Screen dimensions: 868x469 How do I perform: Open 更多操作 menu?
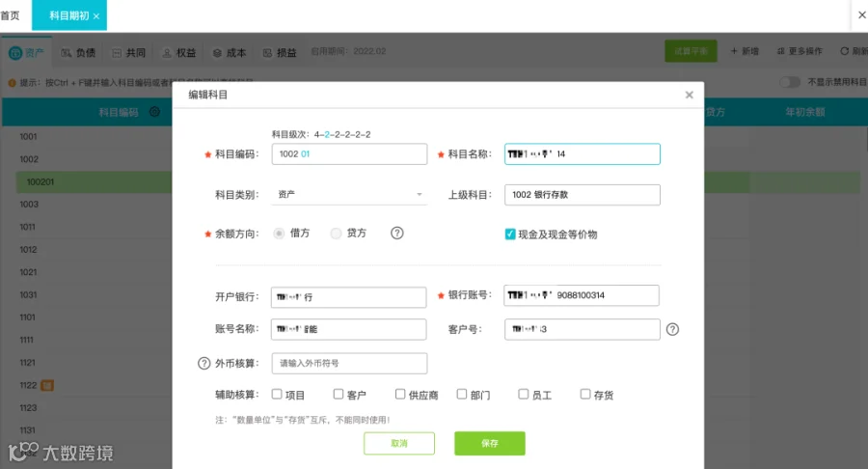[x=800, y=51]
